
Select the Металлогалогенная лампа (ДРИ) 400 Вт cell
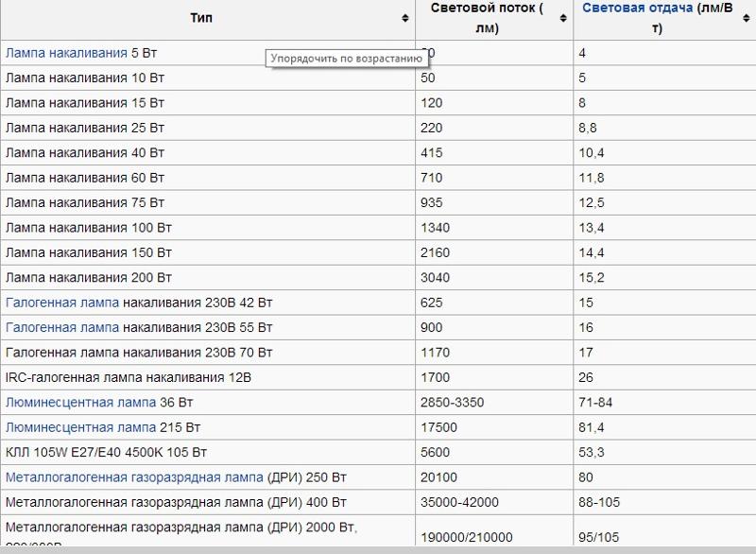176,501
